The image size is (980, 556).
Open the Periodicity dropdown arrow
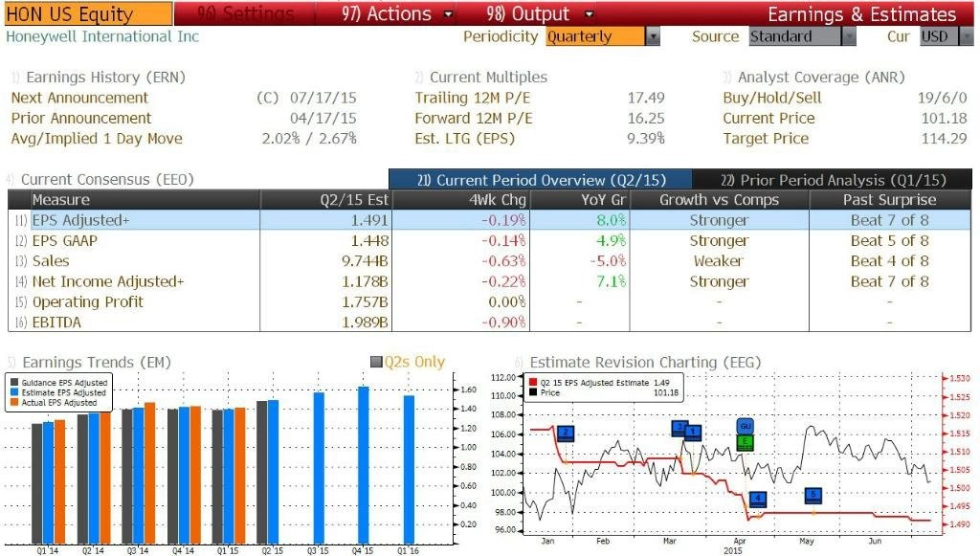tap(653, 37)
